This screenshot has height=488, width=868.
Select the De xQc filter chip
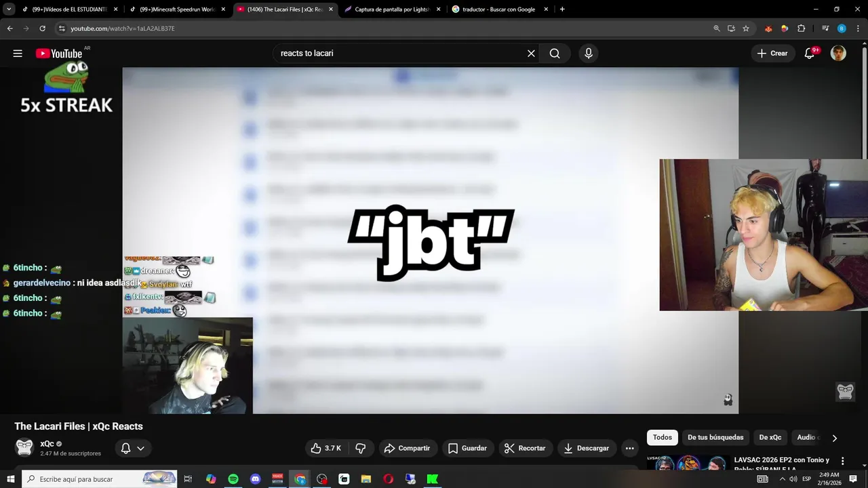click(x=770, y=438)
